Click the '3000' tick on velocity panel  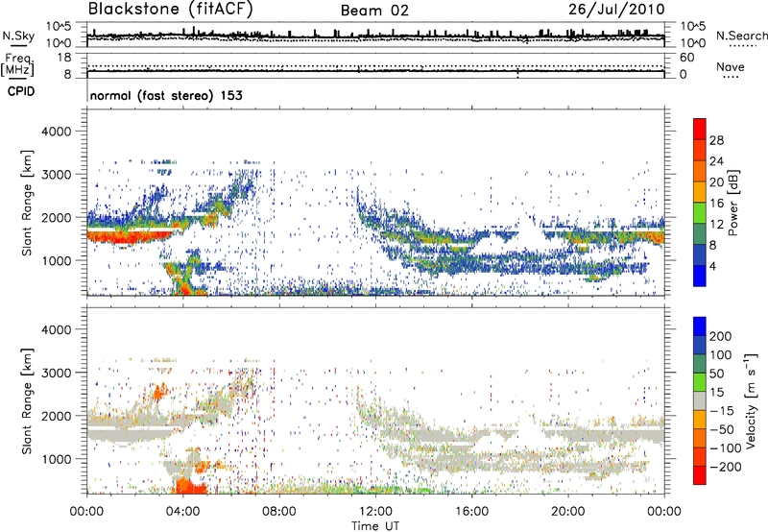click(x=56, y=373)
